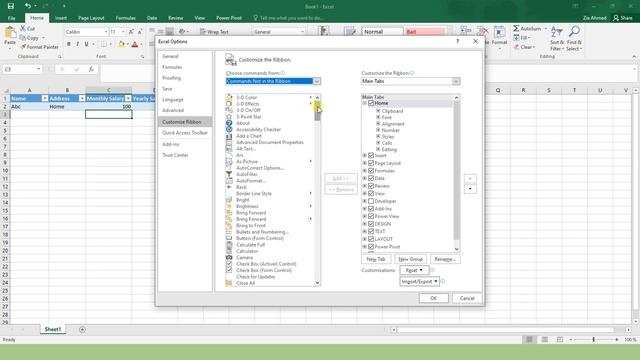Click the AutoSum sigma icon
Viewport: 640px width, 360px height.
click(x=516, y=29)
